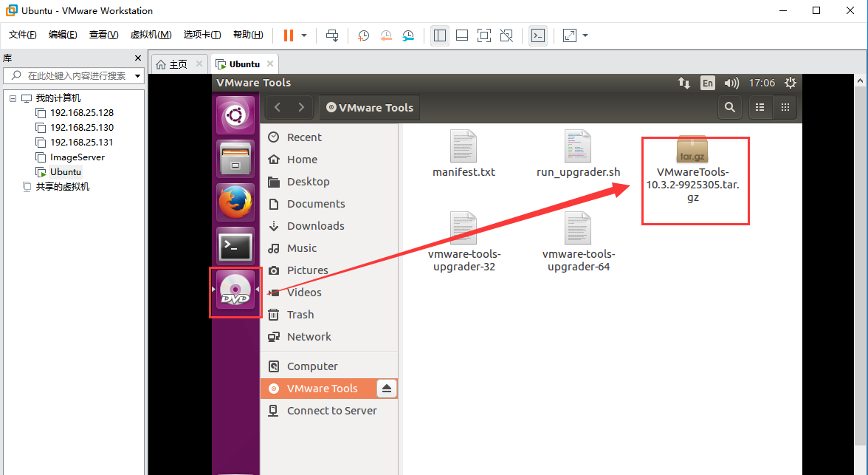Screen dimensions: 868x475
Task: Open the Files launcher icon
Action: [235, 159]
